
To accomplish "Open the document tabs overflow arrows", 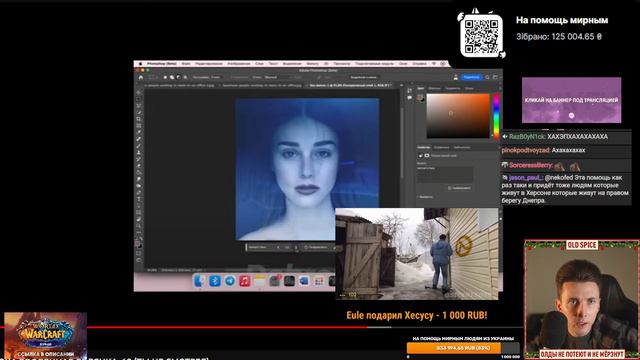I will tap(401, 85).
